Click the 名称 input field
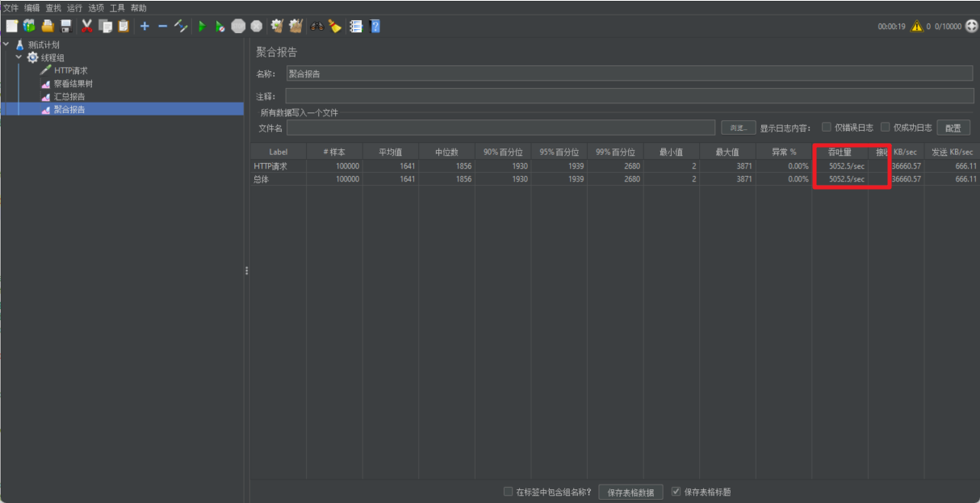The height and width of the screenshot is (503, 980). tap(629, 73)
